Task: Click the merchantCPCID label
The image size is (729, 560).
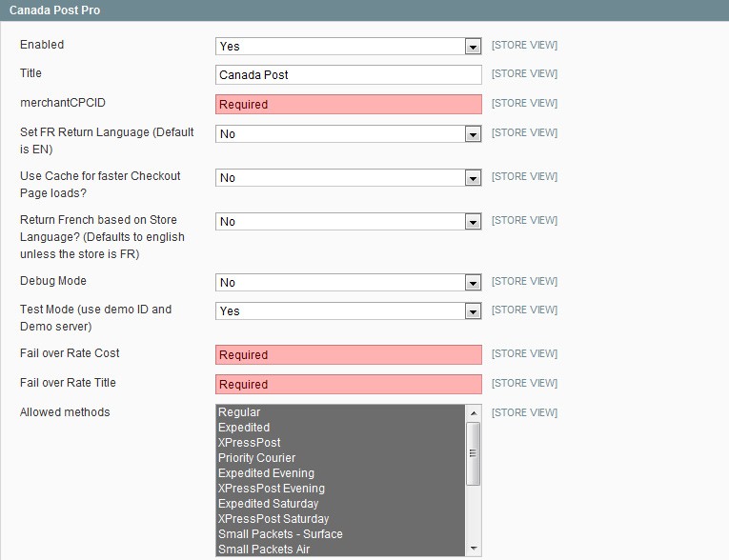Action: (x=63, y=103)
